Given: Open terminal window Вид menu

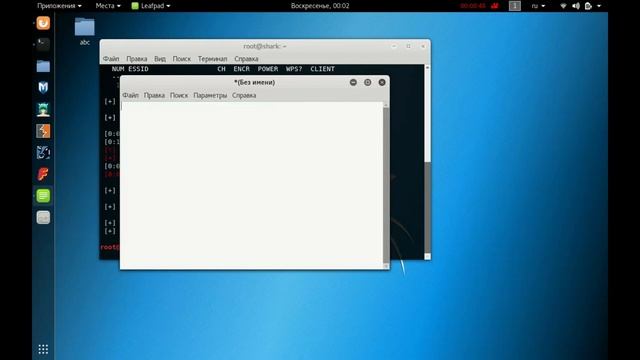Looking at the screenshot, I should [x=160, y=59].
